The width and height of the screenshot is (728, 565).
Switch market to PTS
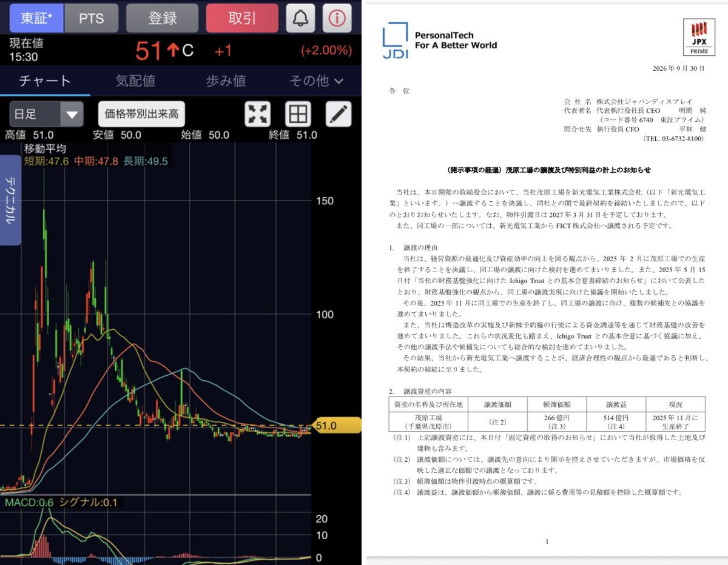click(x=91, y=18)
